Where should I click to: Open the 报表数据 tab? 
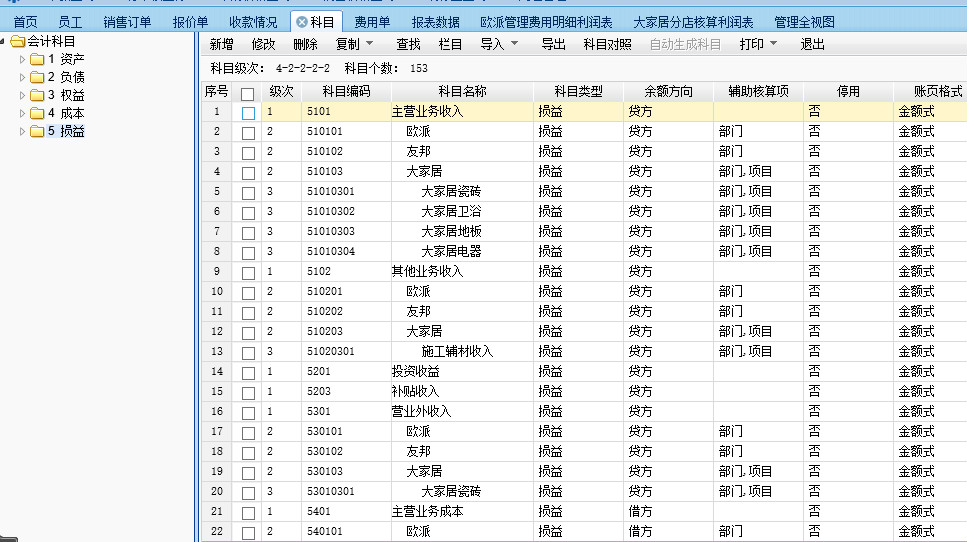[435, 22]
